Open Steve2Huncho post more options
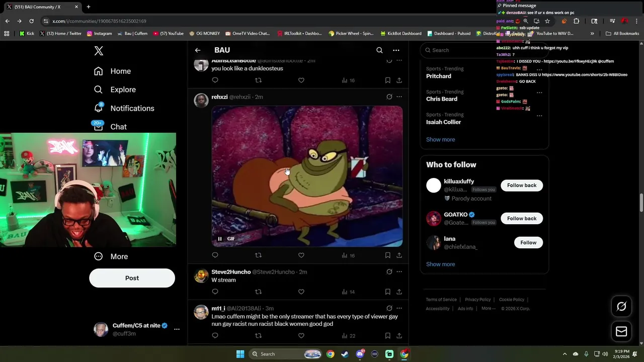The image size is (644, 362). tap(399, 271)
